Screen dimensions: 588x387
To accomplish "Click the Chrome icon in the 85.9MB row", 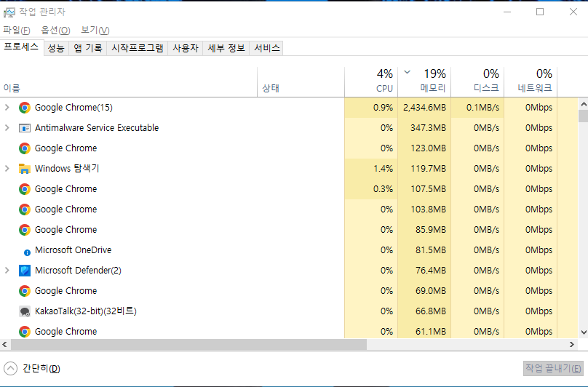I will pyautogui.click(x=25, y=230).
